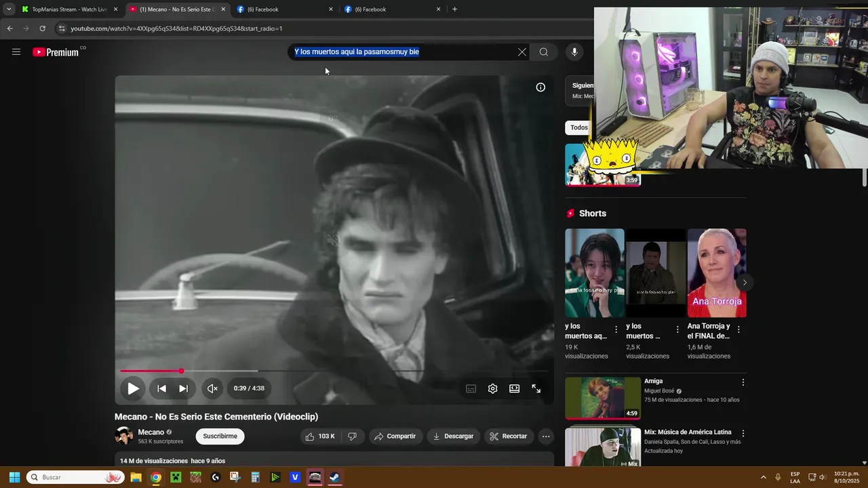
Task: Enter full screen mode
Action: click(536, 388)
